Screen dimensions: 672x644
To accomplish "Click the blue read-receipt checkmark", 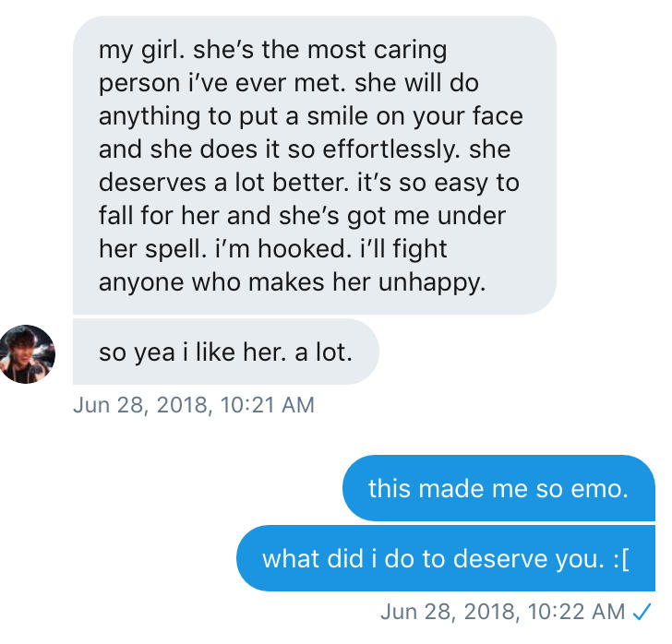I will (643, 612).
